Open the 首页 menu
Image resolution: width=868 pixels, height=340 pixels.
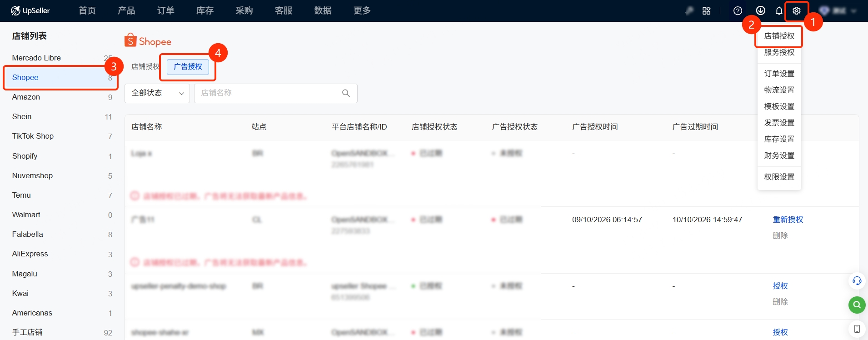pyautogui.click(x=87, y=10)
